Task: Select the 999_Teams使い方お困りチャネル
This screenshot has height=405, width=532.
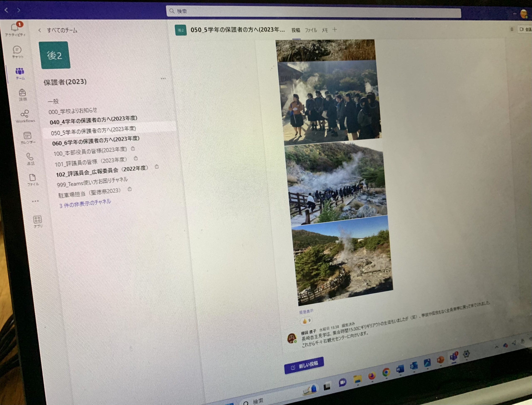Action: [92, 182]
